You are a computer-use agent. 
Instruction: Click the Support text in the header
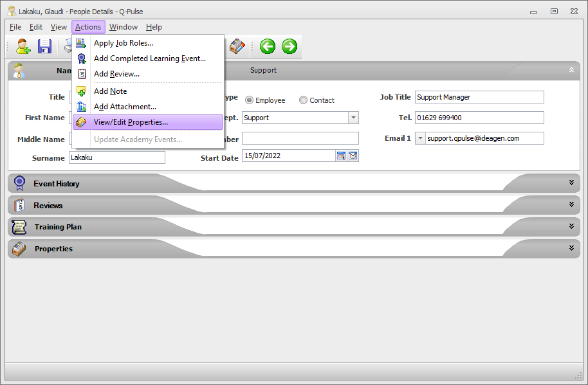(x=263, y=70)
